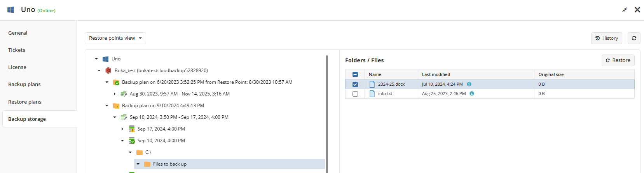Check the info.txt checkbox
This screenshot has height=173, width=644.
[x=355, y=94]
